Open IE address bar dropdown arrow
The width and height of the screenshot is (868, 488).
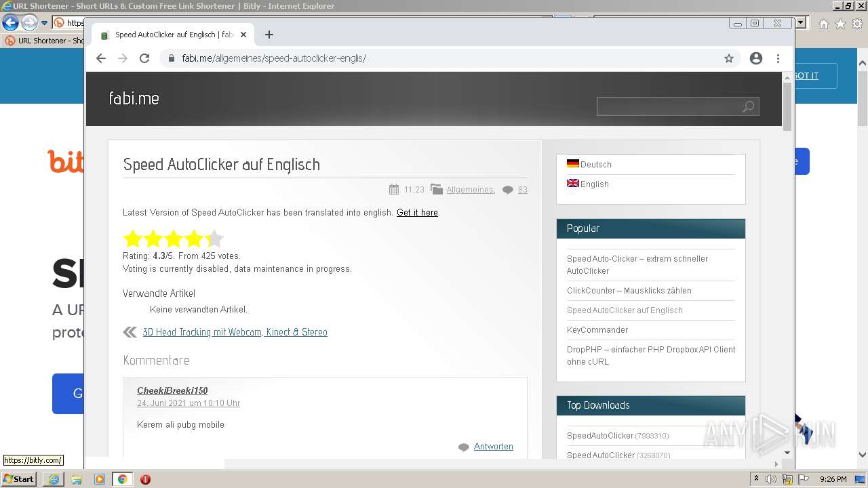tap(801, 22)
